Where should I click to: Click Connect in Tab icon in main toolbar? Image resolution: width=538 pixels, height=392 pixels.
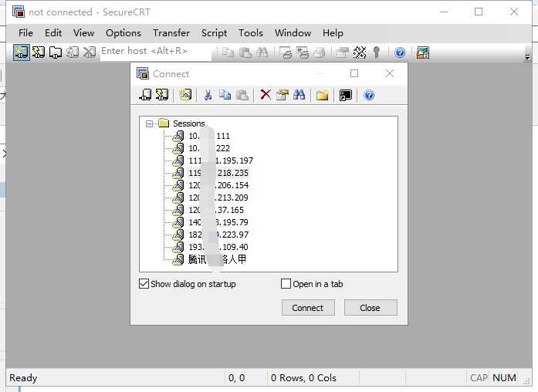click(x=56, y=52)
